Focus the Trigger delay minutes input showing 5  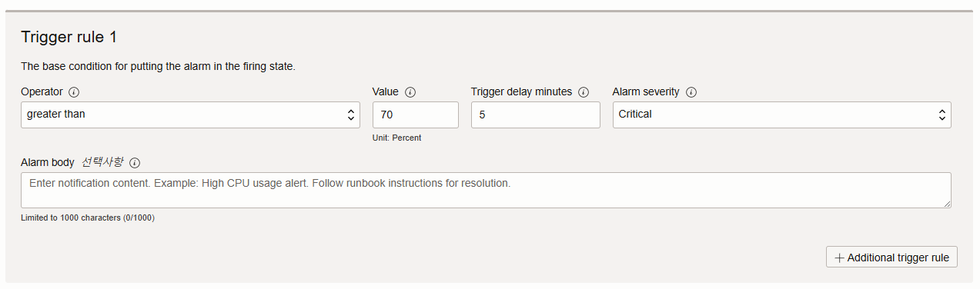535,115
